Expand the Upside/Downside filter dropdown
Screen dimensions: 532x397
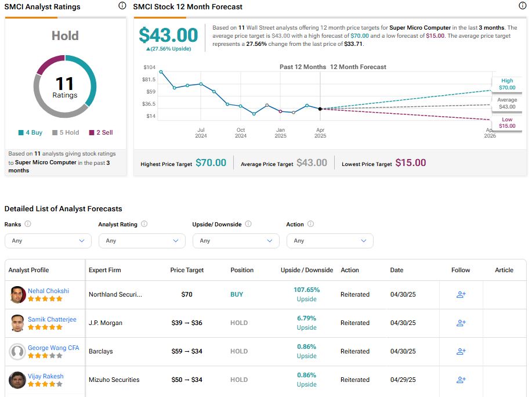236,241
